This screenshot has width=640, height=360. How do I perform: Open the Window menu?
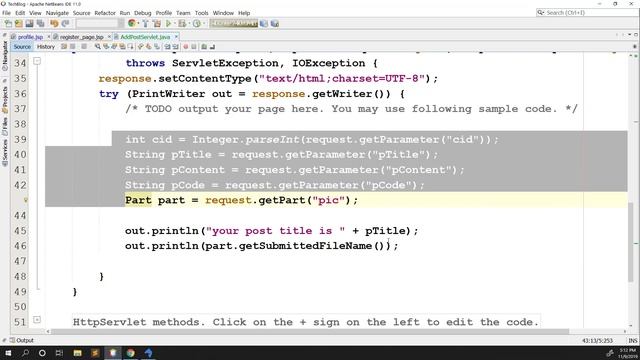(223, 13)
